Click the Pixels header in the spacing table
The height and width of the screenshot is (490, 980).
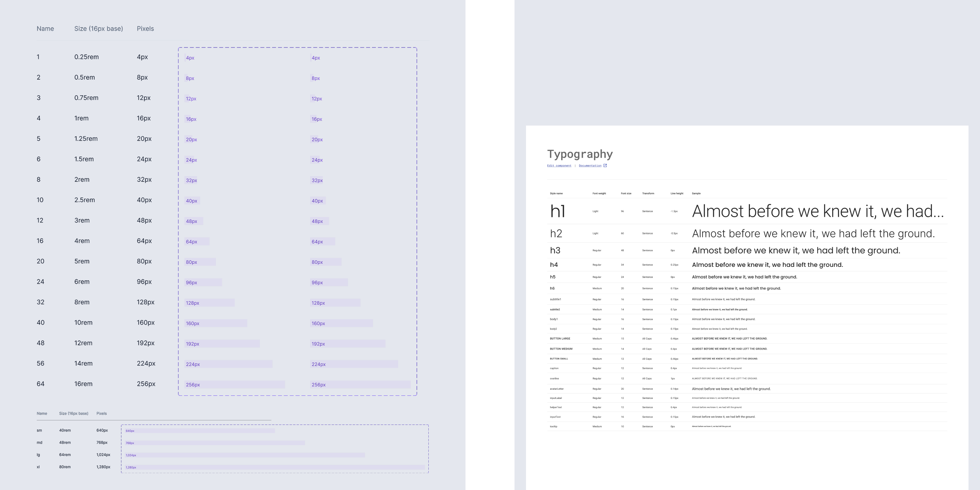pos(145,29)
